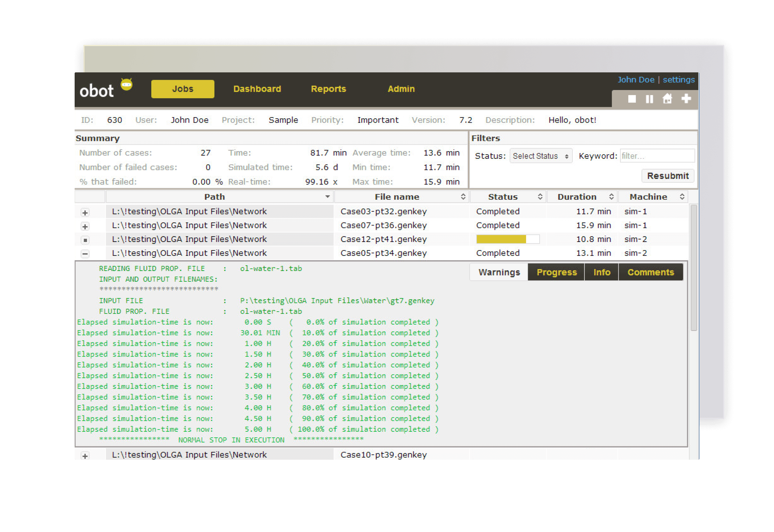
Task: Sort by the Duration column arrows
Action: click(611, 197)
